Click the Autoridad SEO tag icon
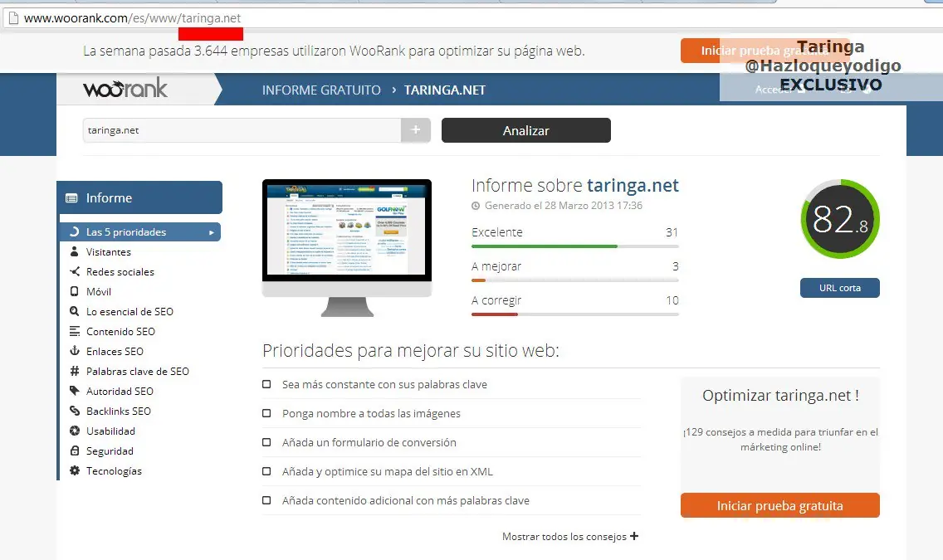Viewport: 943px width, 560px height. 75,391
